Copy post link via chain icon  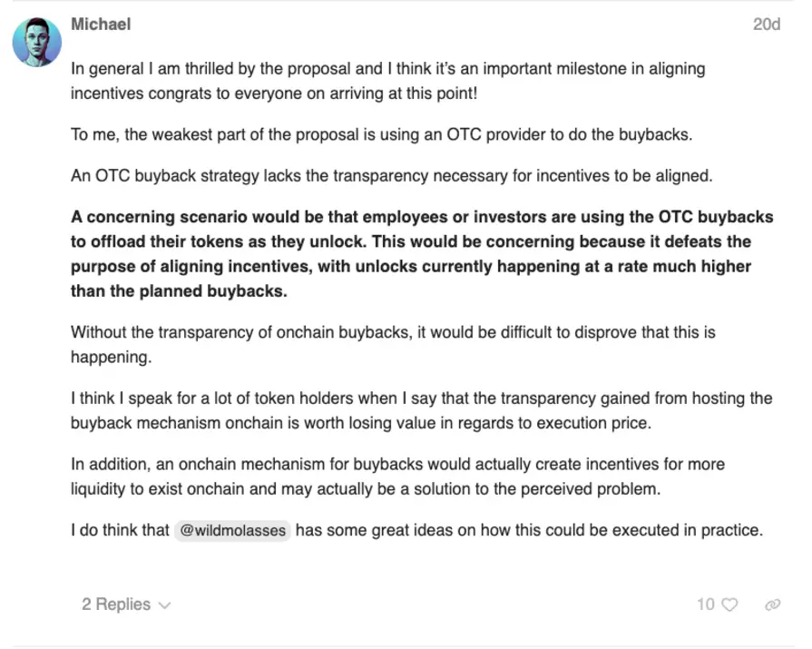pos(772,605)
